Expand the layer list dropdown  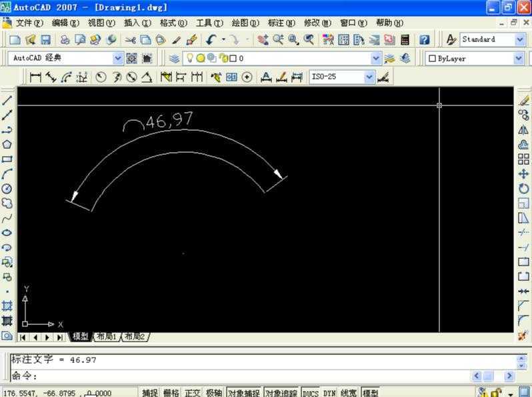(x=375, y=59)
